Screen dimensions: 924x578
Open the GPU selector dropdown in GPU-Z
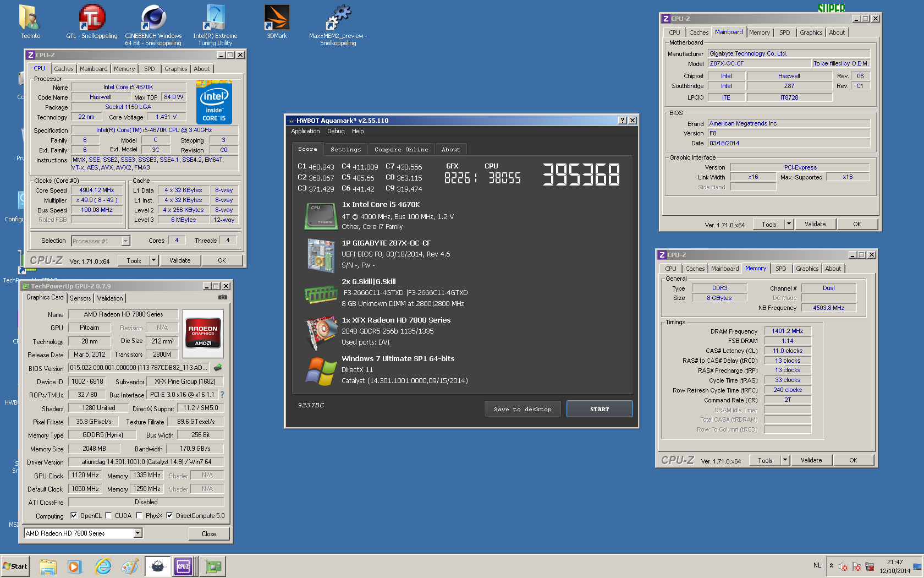click(138, 533)
